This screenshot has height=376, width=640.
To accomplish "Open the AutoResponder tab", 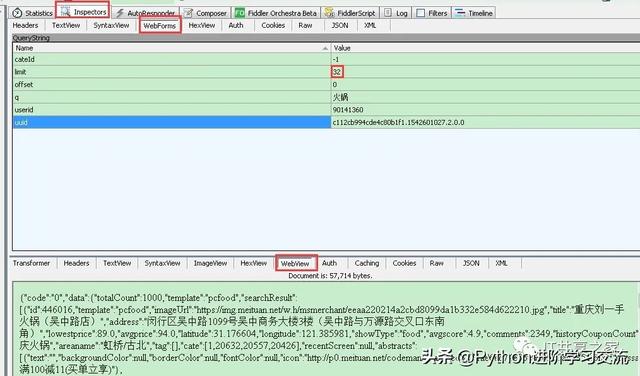I will coord(145,13).
